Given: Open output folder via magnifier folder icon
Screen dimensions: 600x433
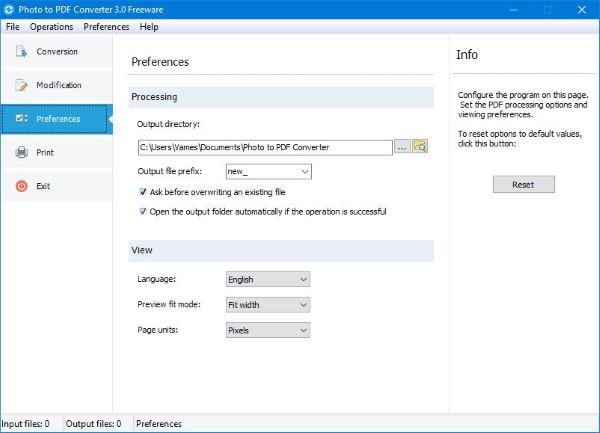Looking at the screenshot, I should 420,147.
